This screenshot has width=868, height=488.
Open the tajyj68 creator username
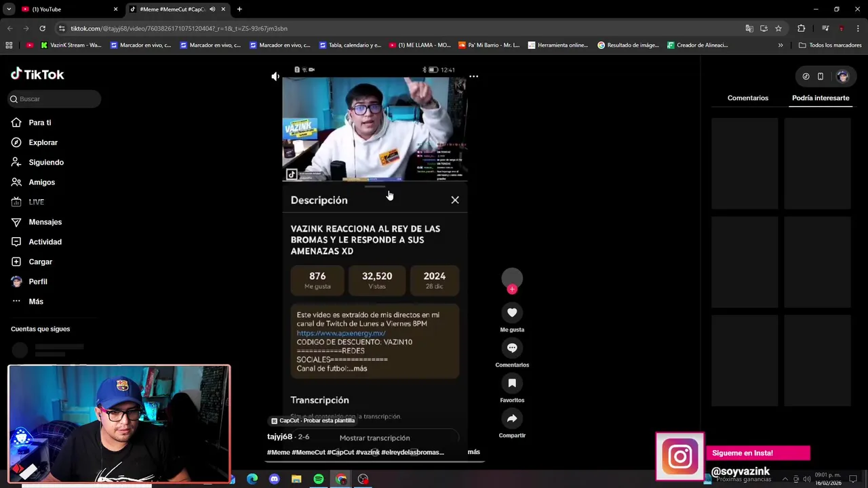coord(279,436)
